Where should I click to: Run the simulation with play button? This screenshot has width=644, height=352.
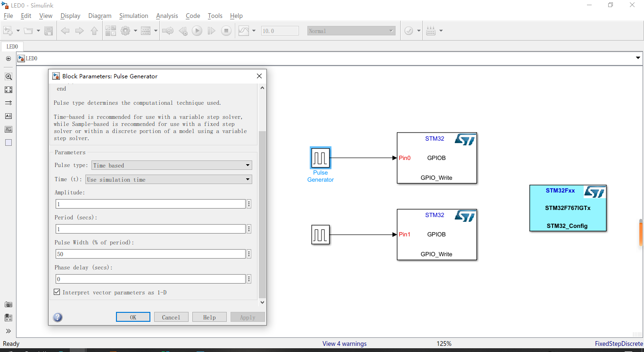(197, 31)
